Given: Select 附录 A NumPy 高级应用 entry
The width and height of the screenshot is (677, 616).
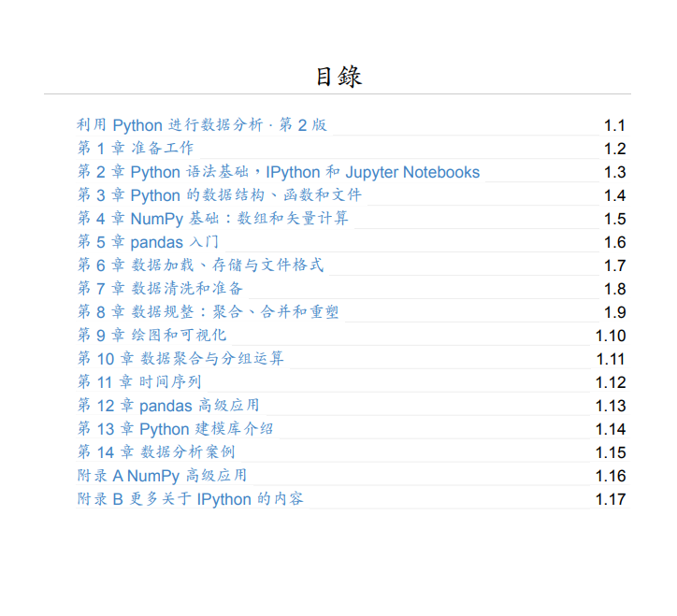Looking at the screenshot, I should (x=163, y=475).
